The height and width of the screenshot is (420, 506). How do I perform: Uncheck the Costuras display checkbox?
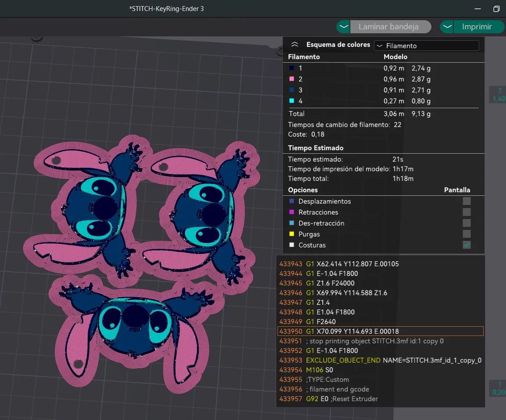tap(467, 245)
